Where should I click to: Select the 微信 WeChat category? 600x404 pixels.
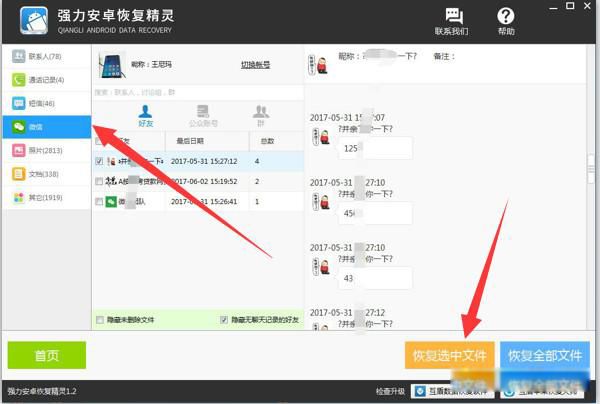tap(45, 127)
